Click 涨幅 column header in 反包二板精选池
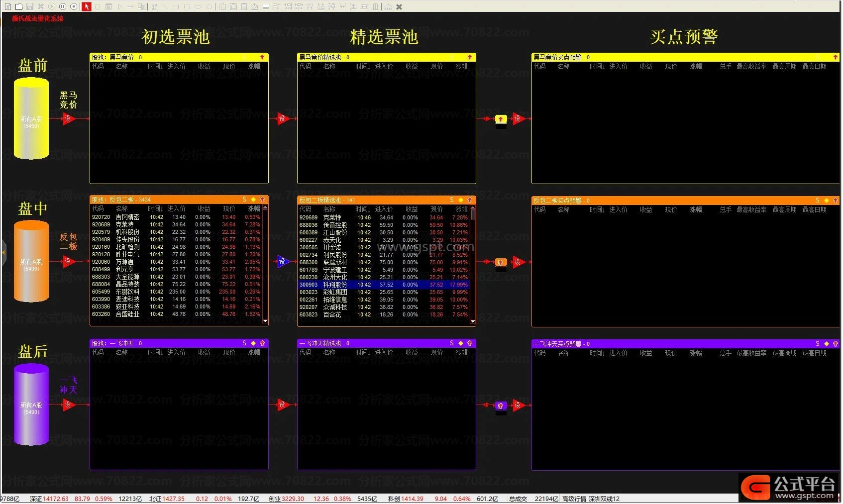Viewport: 843px width, 504px height. (x=461, y=209)
